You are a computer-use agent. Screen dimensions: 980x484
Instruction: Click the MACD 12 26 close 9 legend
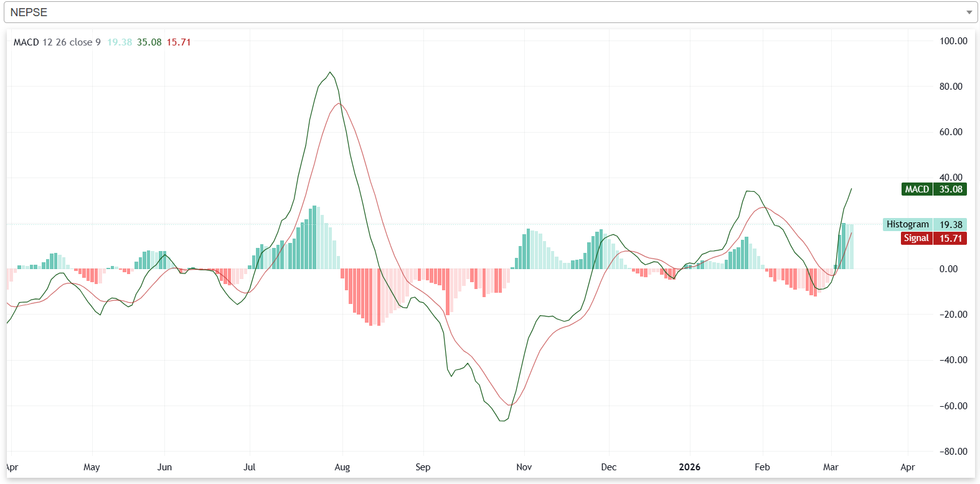(x=57, y=42)
